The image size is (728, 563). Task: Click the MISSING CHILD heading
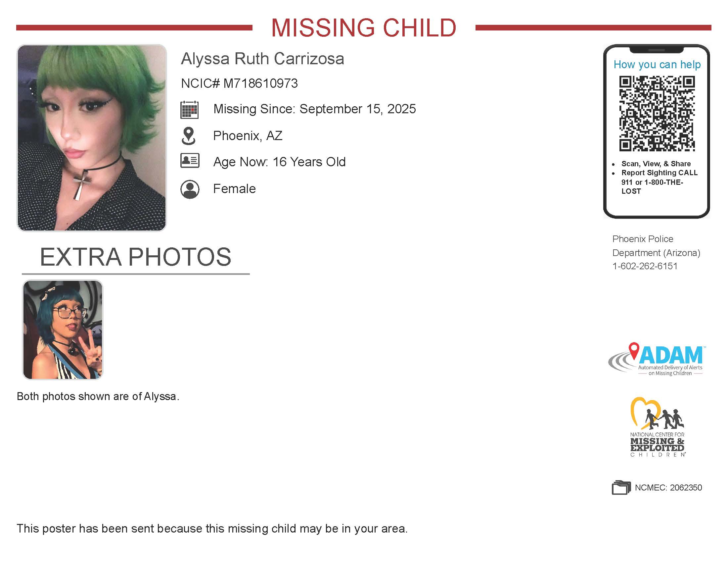[364, 28]
